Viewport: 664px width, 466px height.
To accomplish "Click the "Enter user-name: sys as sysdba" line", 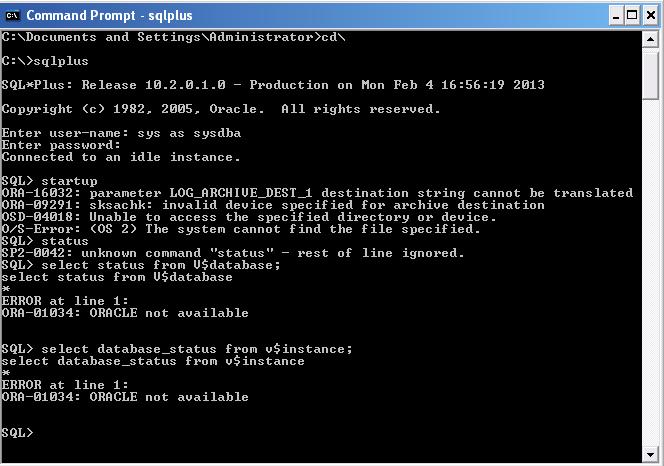I will [x=121, y=133].
